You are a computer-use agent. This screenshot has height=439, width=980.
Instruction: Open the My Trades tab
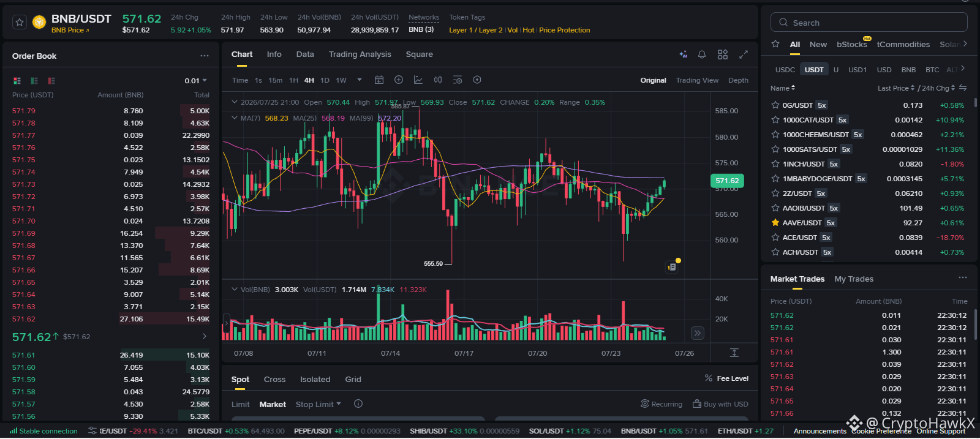[854, 279]
